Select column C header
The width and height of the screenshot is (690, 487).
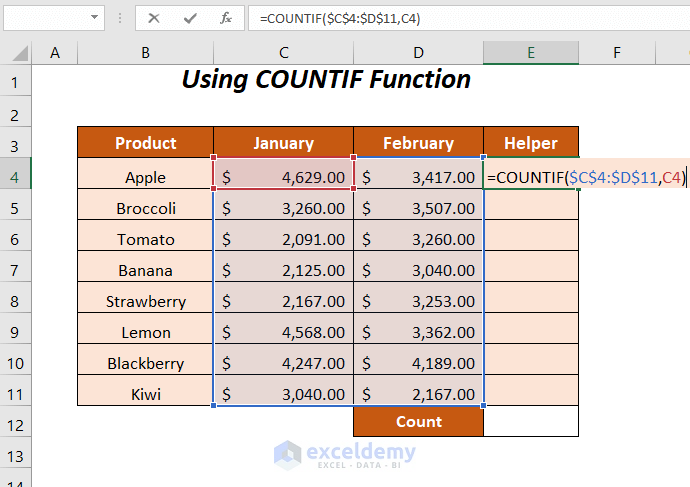[x=284, y=52]
